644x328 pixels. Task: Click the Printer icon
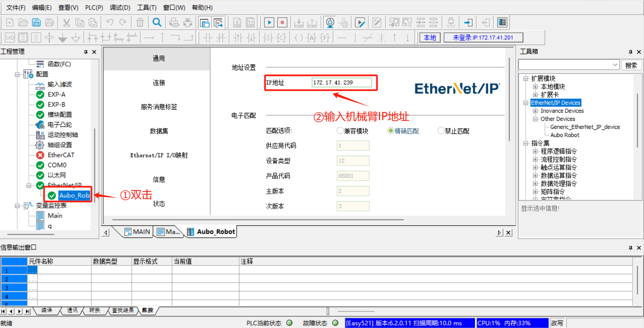[188, 23]
